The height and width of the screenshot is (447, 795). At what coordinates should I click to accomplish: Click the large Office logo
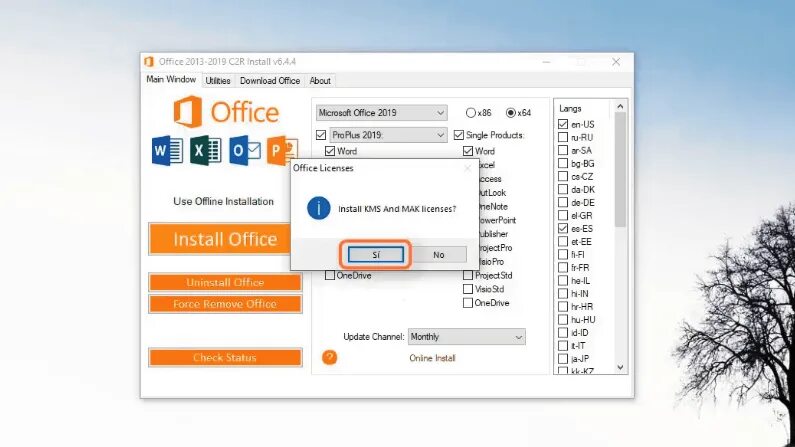coord(226,112)
